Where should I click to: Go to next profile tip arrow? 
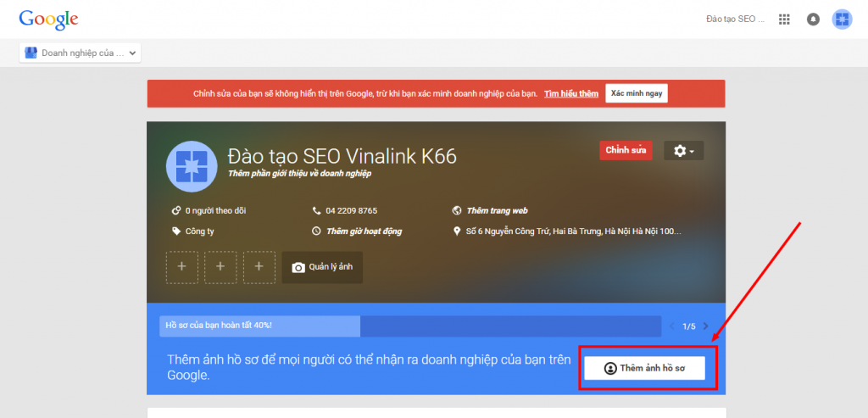pos(705,326)
